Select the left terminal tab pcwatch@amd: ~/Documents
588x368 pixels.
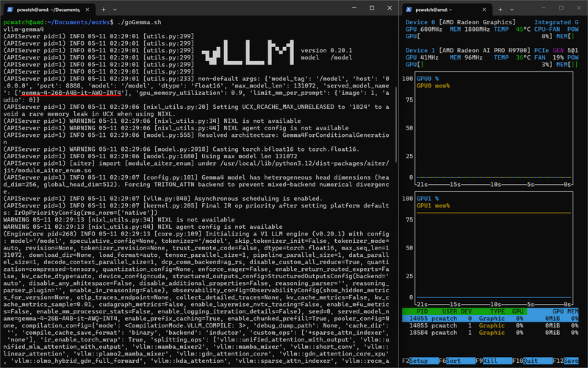point(49,10)
